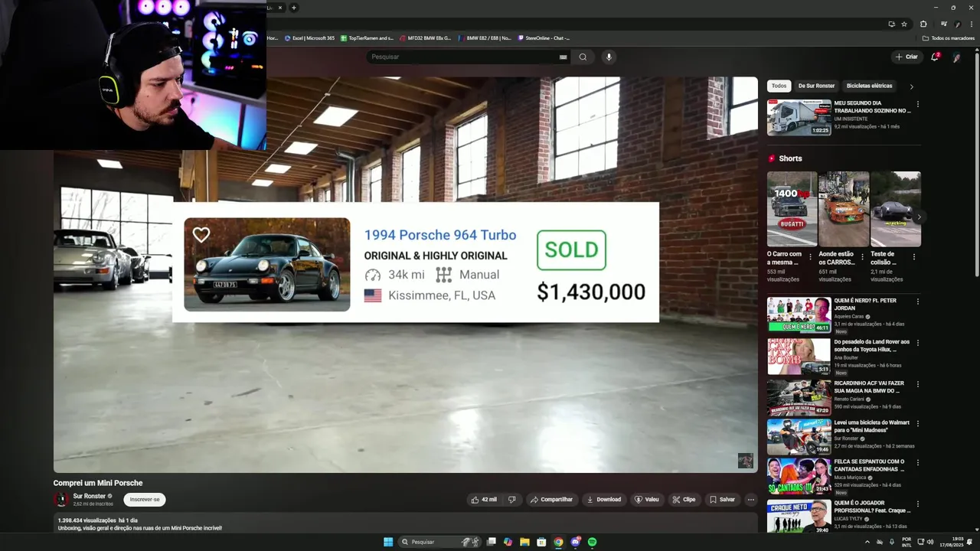Open 'Felca se espantou com cantadas' video

(799, 476)
